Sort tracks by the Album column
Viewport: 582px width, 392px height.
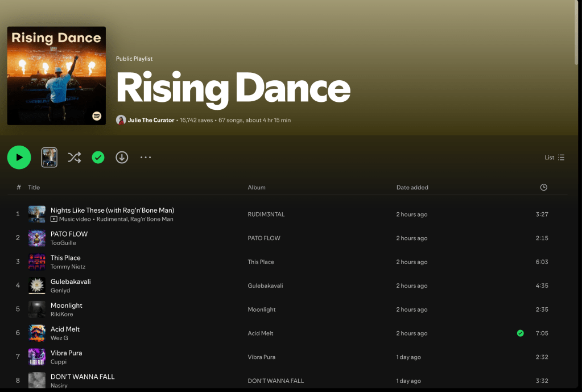tap(257, 187)
